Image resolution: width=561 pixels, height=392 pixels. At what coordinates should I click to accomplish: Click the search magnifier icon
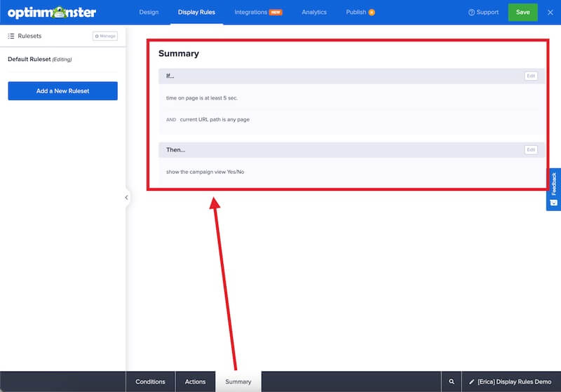pyautogui.click(x=451, y=381)
